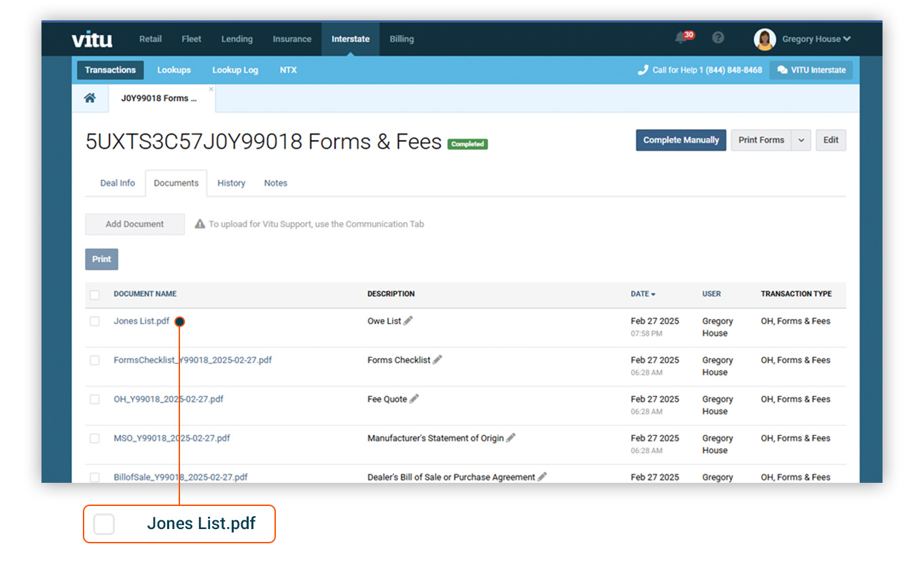Click the user profile photo thumbnail
The height and width of the screenshot is (563, 924).
765,38
